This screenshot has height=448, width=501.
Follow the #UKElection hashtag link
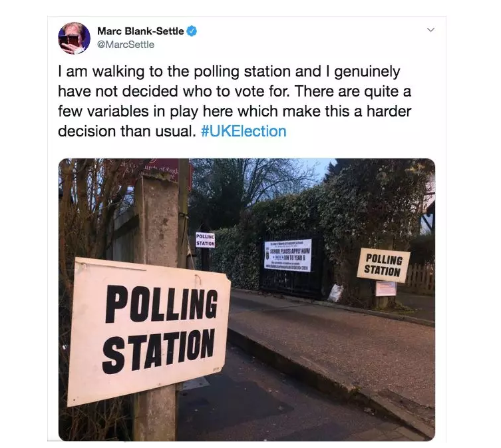pyautogui.click(x=243, y=131)
